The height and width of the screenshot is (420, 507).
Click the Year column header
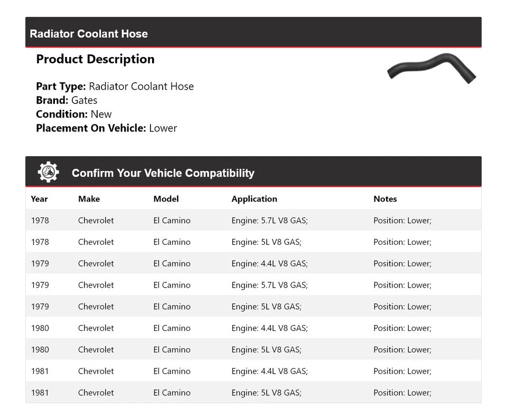coord(39,199)
